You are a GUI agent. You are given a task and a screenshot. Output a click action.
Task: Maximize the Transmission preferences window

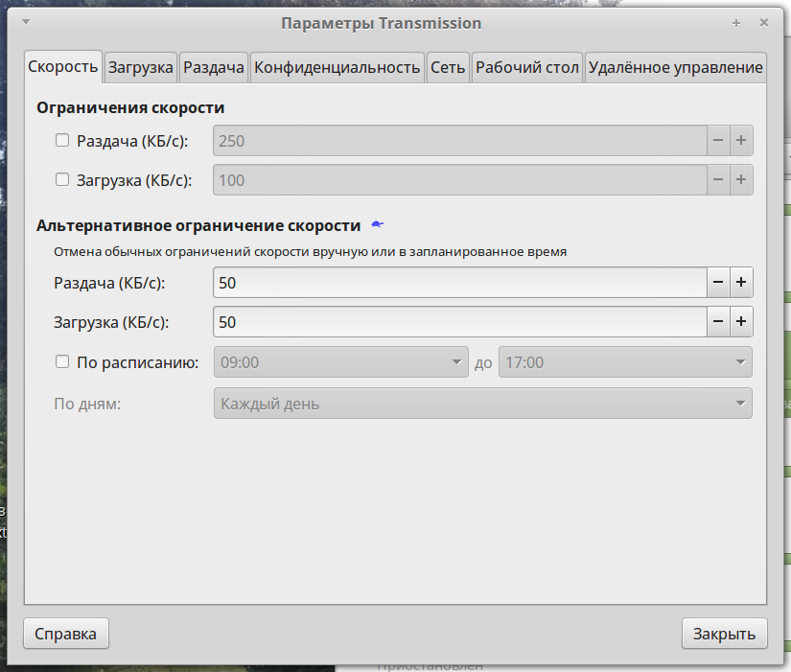736,22
